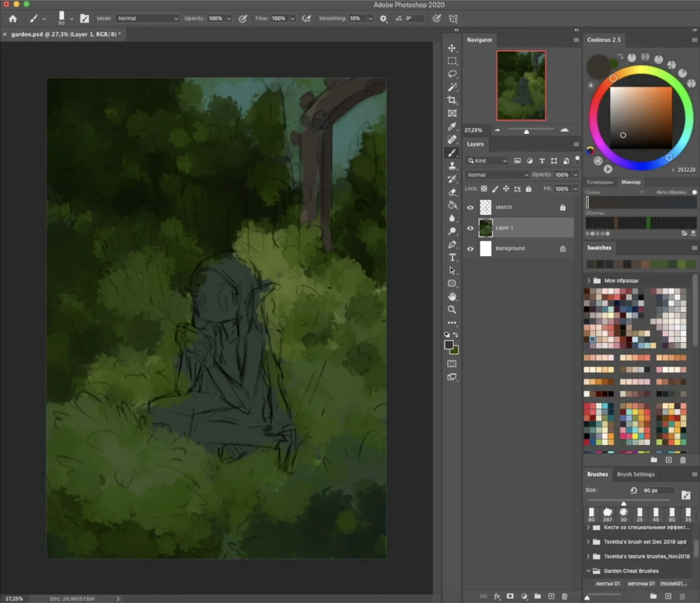Click the Navigator preview thumbnail
This screenshot has height=603, width=700.
tap(521, 85)
